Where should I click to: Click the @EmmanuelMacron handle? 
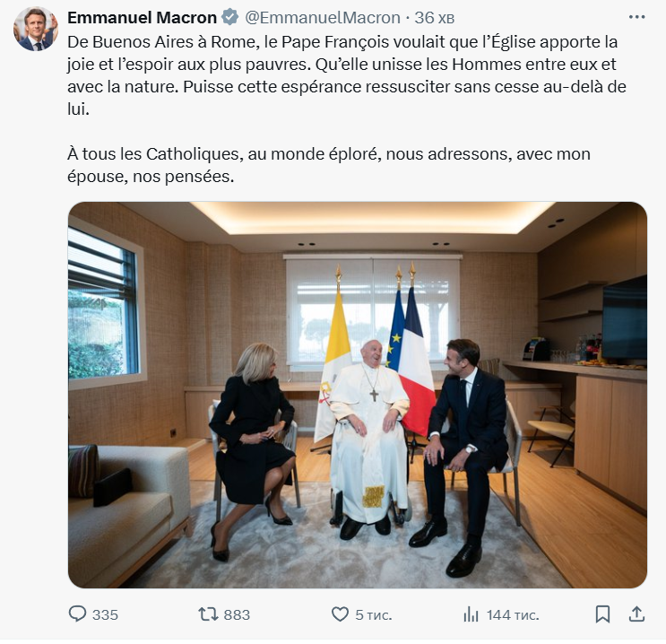click(323, 17)
